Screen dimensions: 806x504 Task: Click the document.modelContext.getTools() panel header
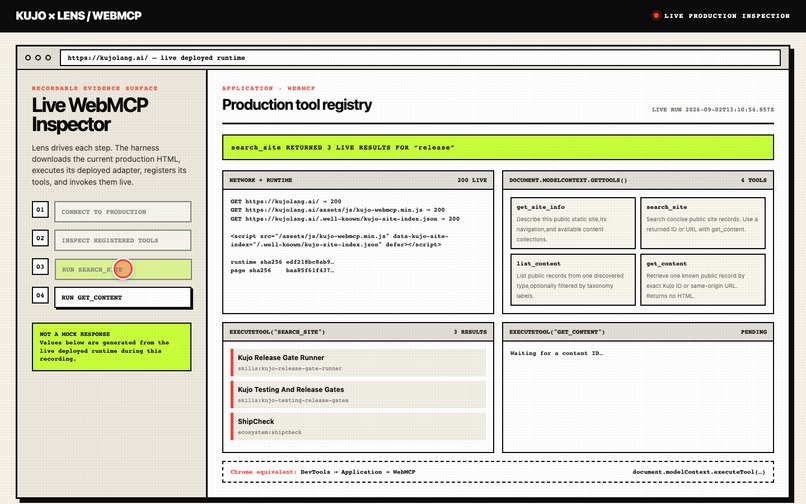[x=638, y=180]
